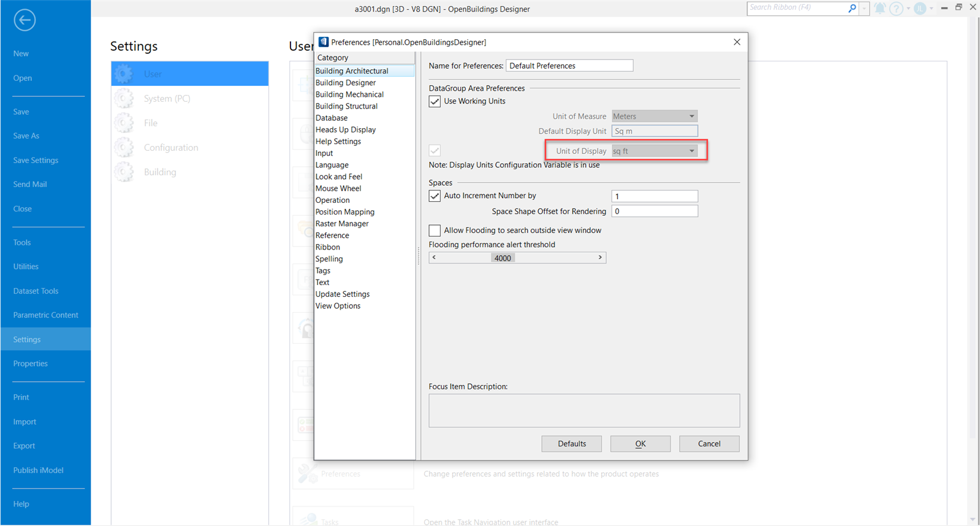Image resolution: width=980 pixels, height=526 pixels.
Task: Select Tags category
Action: [364, 270]
